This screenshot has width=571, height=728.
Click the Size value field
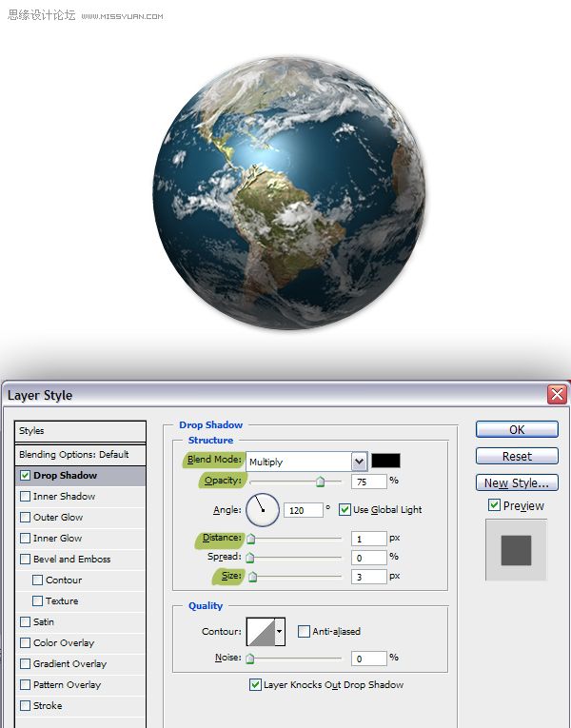368,577
